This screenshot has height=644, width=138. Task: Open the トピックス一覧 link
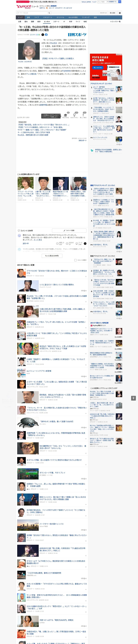(115, 21)
